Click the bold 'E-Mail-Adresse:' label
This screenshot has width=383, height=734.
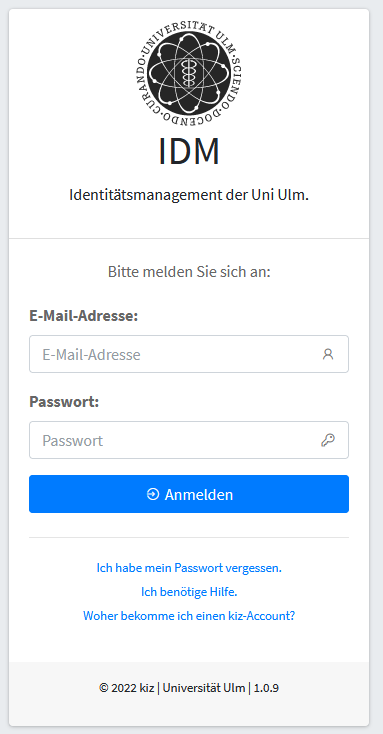pyautogui.click(x=83, y=316)
